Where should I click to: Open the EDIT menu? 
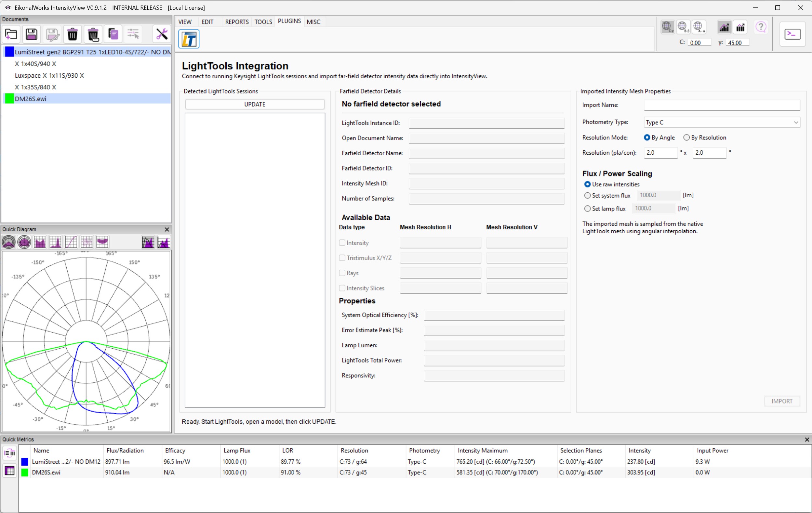pyautogui.click(x=207, y=22)
